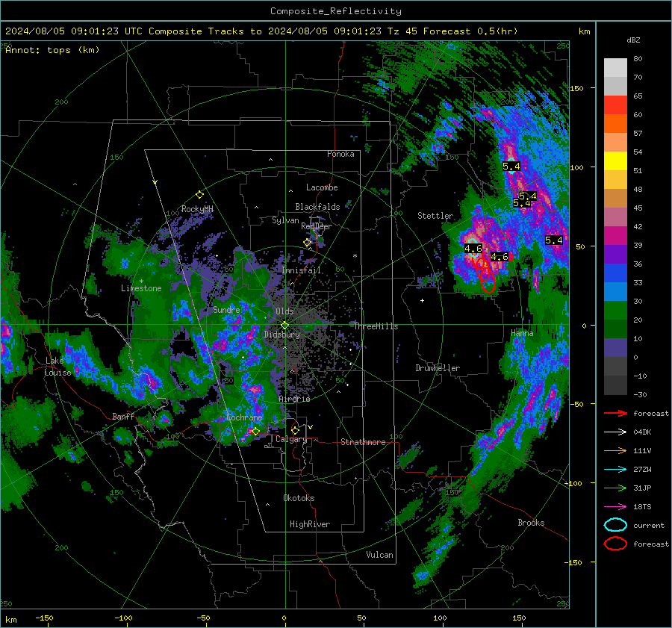The width and height of the screenshot is (672, 628).
Task: Click the 'Lacombe' town label
Action: [322, 187]
